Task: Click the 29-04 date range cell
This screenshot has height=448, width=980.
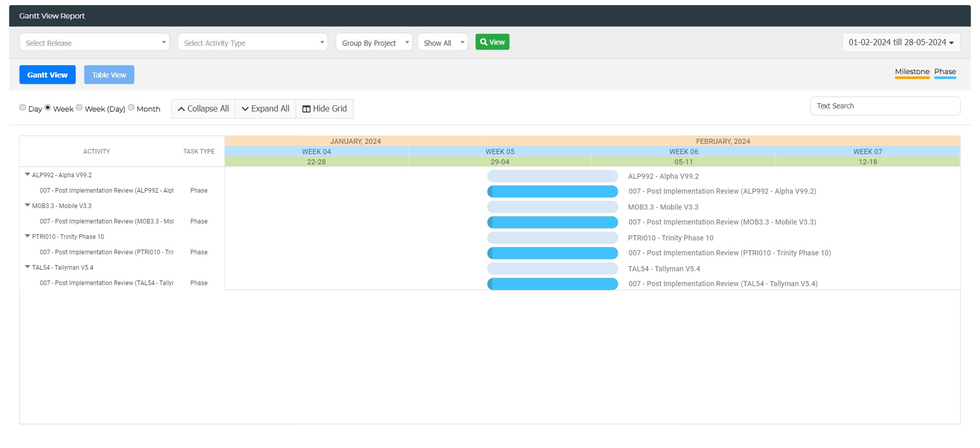Action: click(x=500, y=162)
